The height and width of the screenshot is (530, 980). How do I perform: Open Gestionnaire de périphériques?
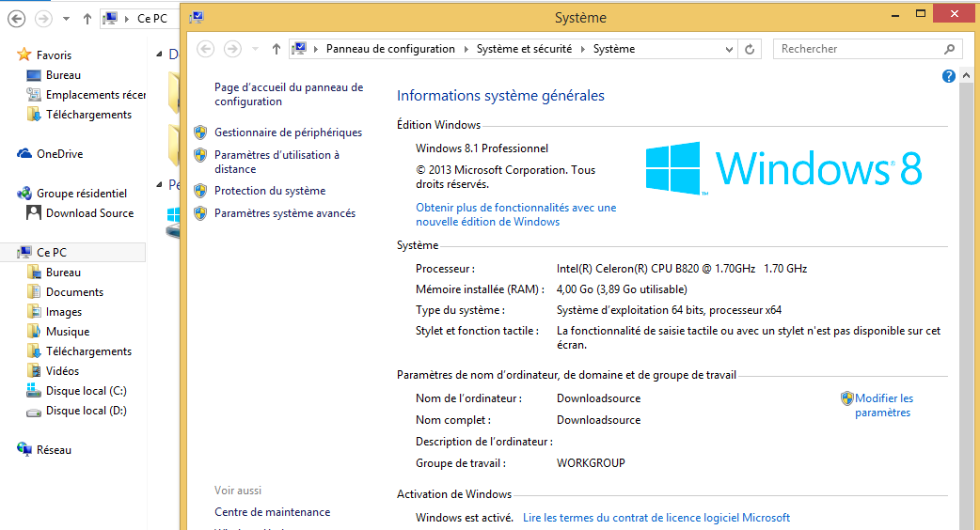[288, 132]
